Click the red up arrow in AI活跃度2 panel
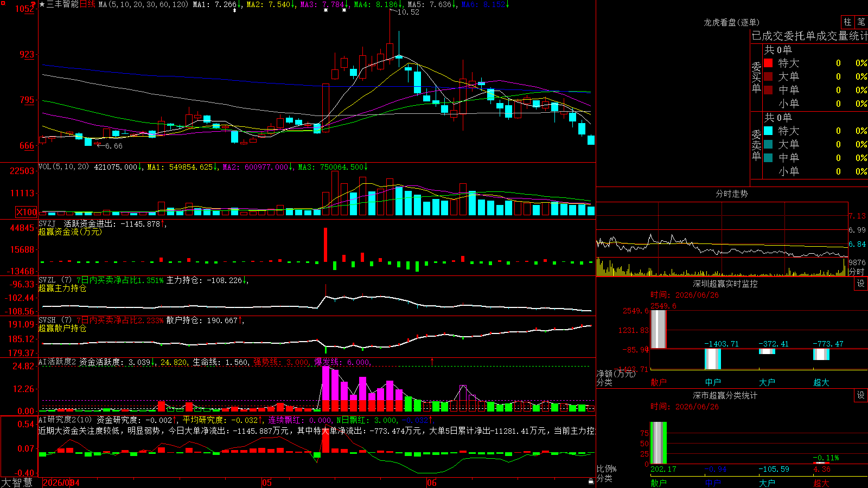This screenshot has width=868, height=488. [x=432, y=361]
